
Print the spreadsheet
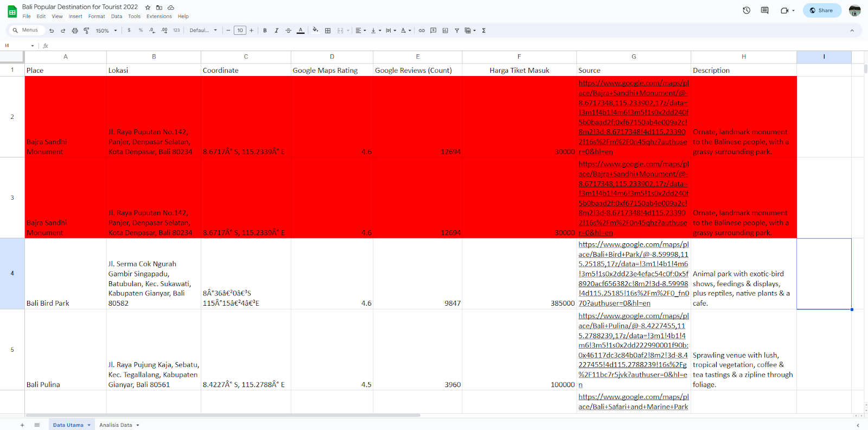tap(75, 30)
